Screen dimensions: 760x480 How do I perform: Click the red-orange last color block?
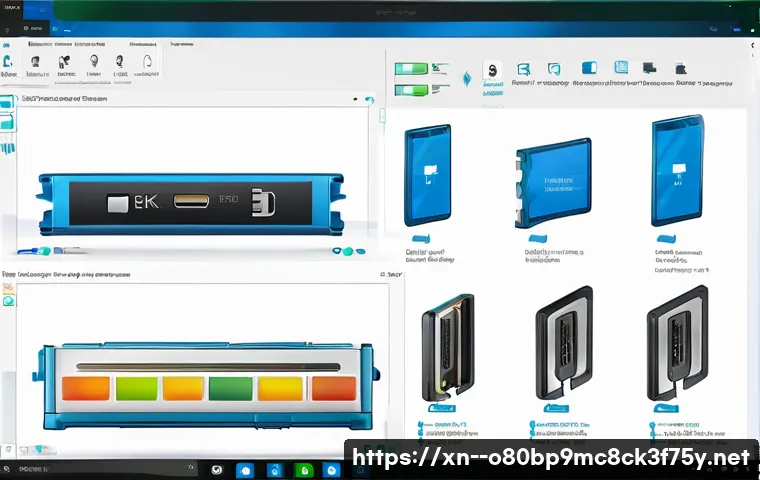click(334, 389)
